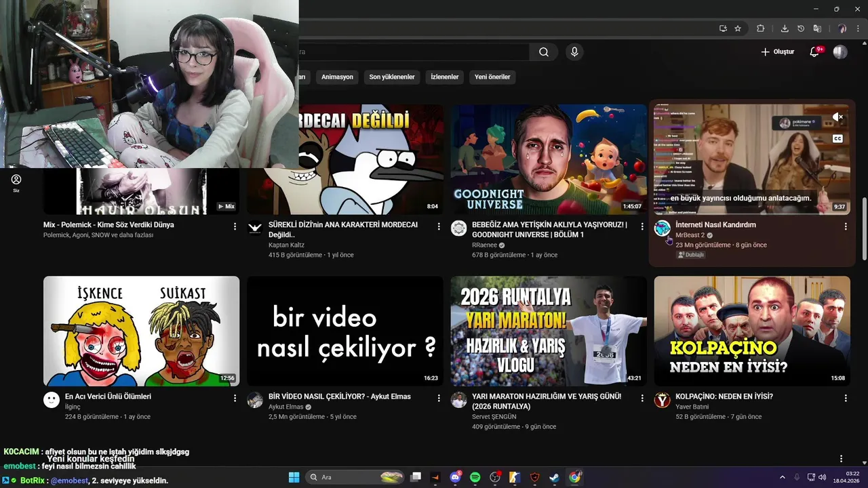Unmute the MrBeast preview video
The image size is (868, 488).
pos(838,117)
